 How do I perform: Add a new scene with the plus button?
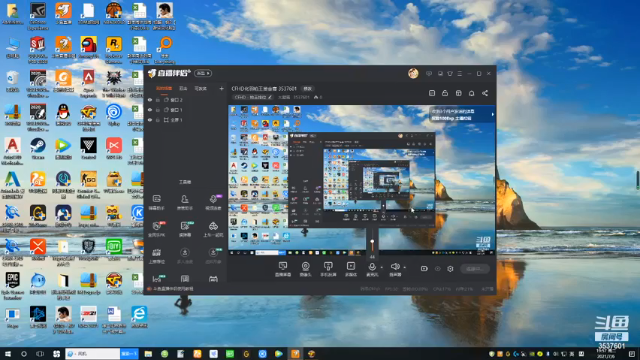pyautogui.click(x=221, y=88)
